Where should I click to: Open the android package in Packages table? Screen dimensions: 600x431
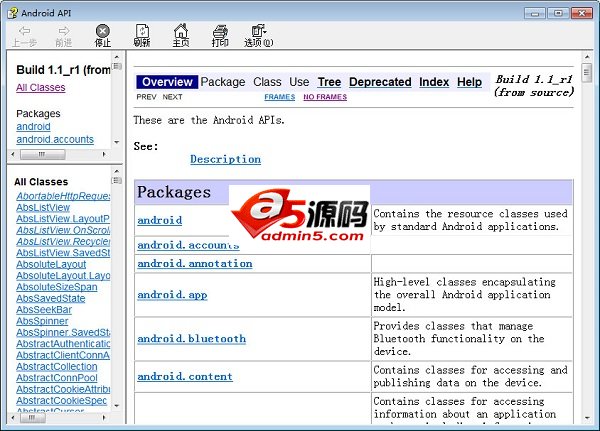coord(160,220)
